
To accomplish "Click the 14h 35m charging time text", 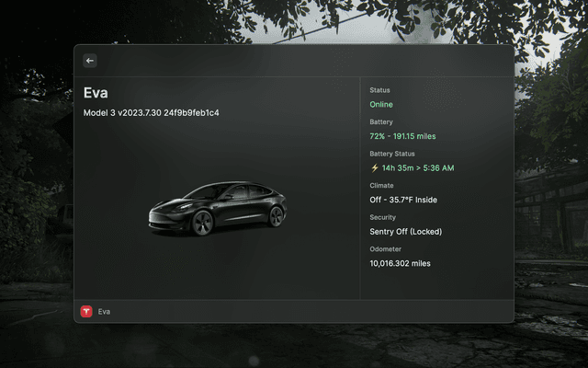I will coord(401,168).
